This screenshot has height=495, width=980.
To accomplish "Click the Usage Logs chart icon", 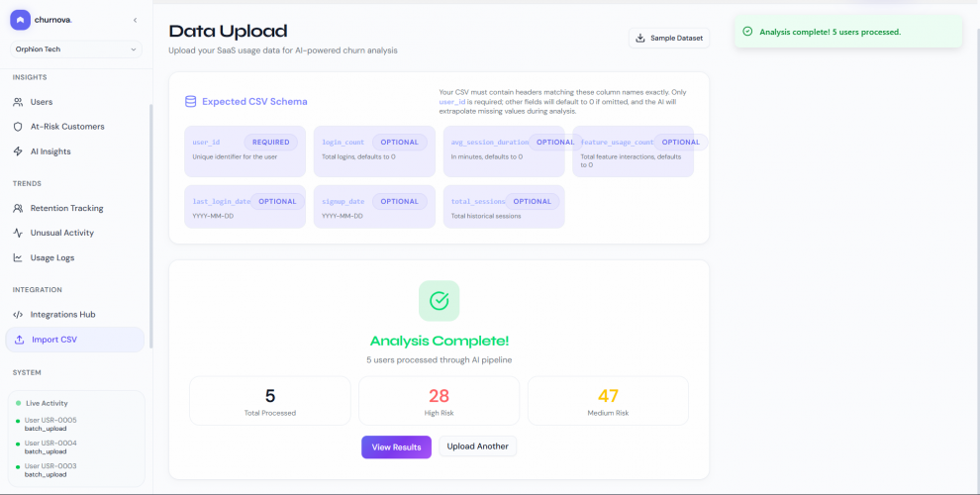I will (x=18, y=257).
